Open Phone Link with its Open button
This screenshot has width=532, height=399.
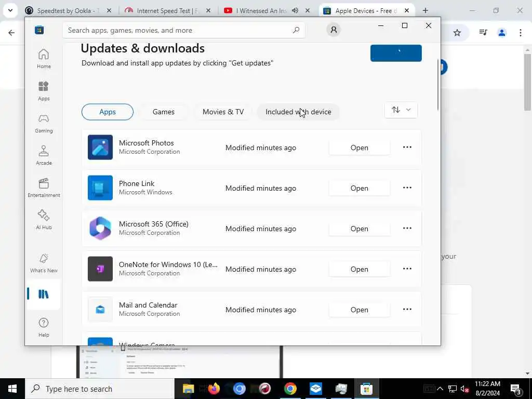pos(360,188)
